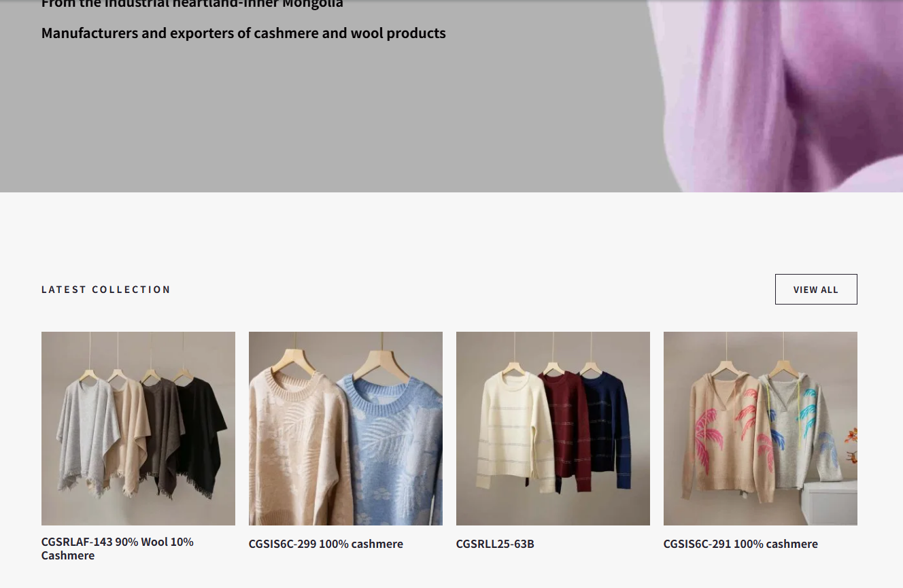Open the CGSIS6C-299 sweaters product photo

345,428
